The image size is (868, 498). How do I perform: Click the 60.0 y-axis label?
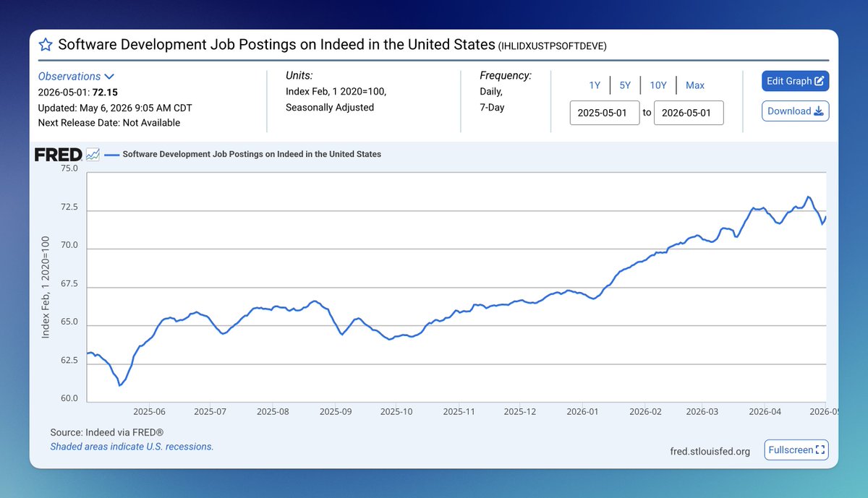click(68, 398)
